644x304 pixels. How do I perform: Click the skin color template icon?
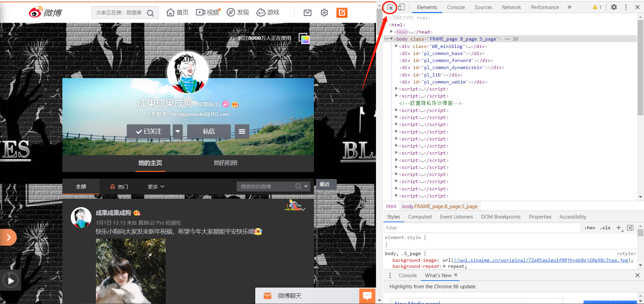304,39
